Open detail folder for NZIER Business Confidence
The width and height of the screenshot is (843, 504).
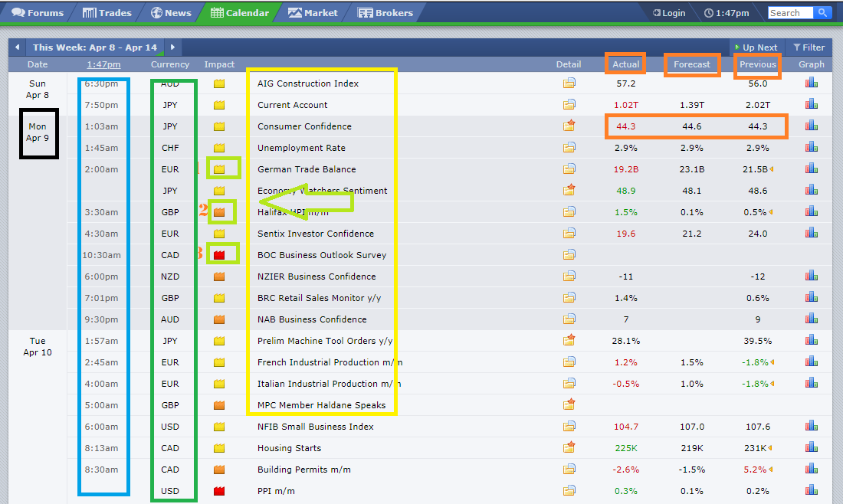tap(569, 277)
